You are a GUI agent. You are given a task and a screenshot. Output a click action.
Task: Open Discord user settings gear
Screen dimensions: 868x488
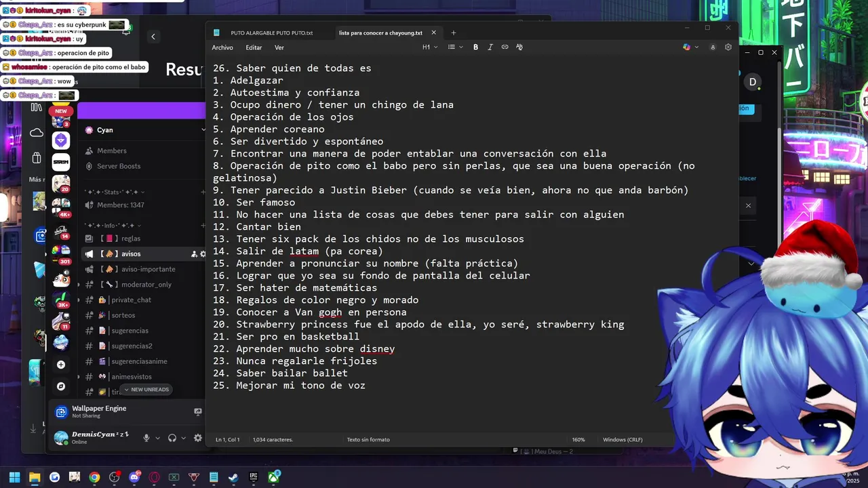tap(198, 438)
